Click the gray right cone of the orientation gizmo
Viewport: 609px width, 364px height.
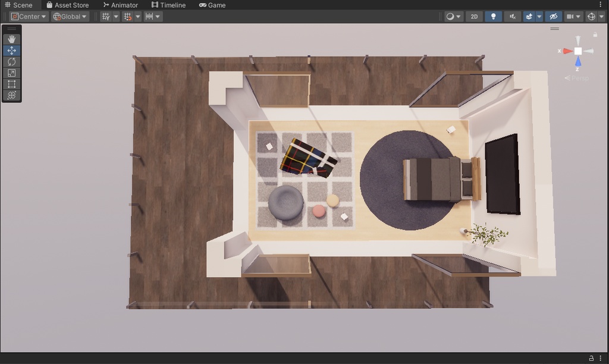tap(588, 51)
